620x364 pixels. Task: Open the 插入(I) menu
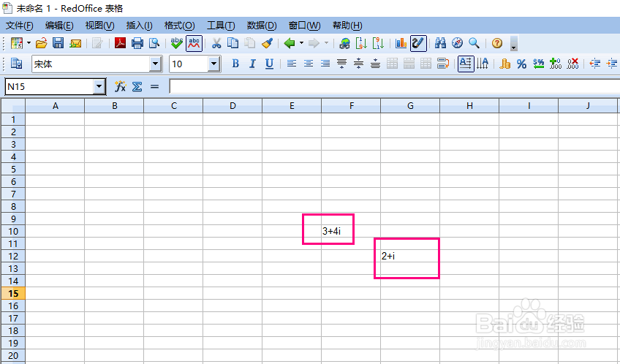pos(139,26)
